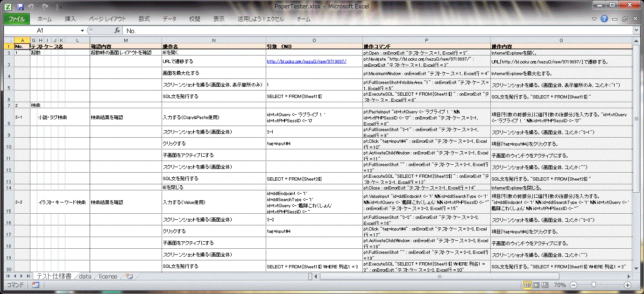
Task: Open Excel Help via the question mark
Action: 604,19
